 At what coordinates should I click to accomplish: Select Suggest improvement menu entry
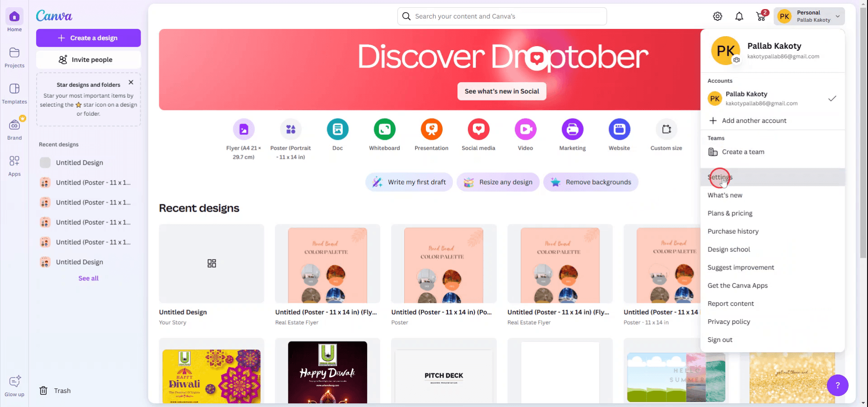point(772,268)
